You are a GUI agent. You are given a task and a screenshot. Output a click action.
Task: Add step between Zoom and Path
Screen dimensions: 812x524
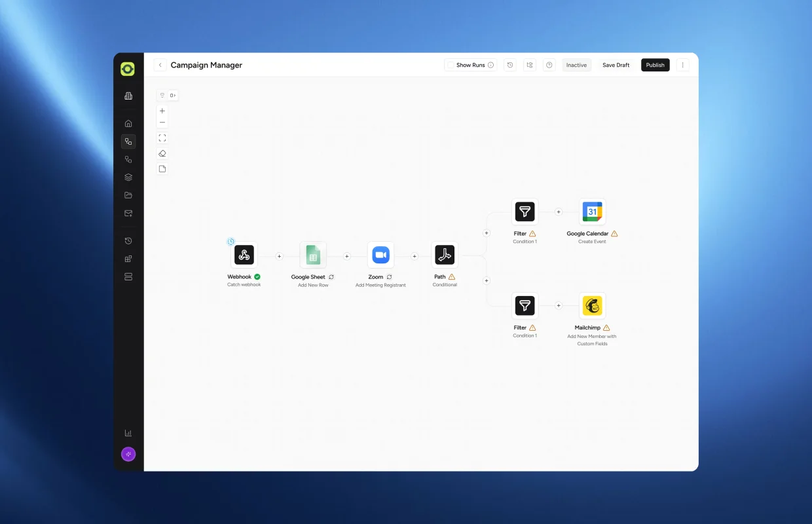click(x=415, y=256)
